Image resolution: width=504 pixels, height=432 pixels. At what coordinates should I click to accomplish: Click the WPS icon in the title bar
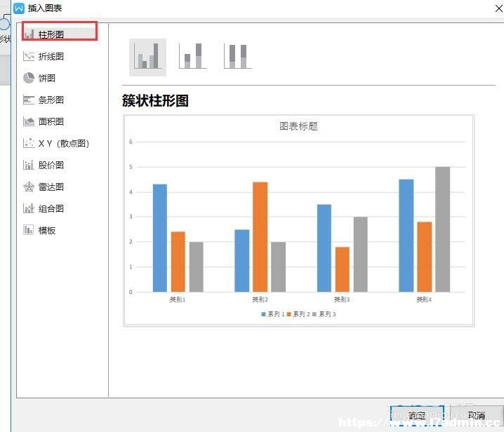[x=19, y=8]
